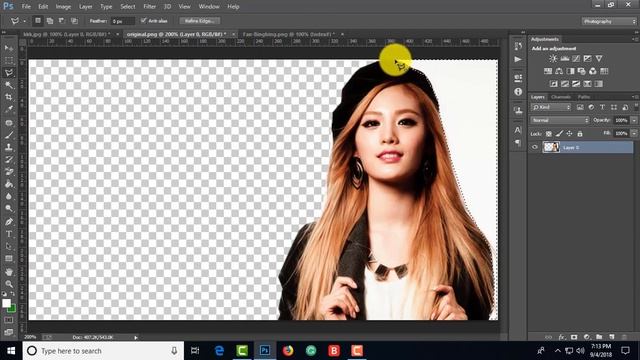Add an Invert adjustment

click(553, 84)
